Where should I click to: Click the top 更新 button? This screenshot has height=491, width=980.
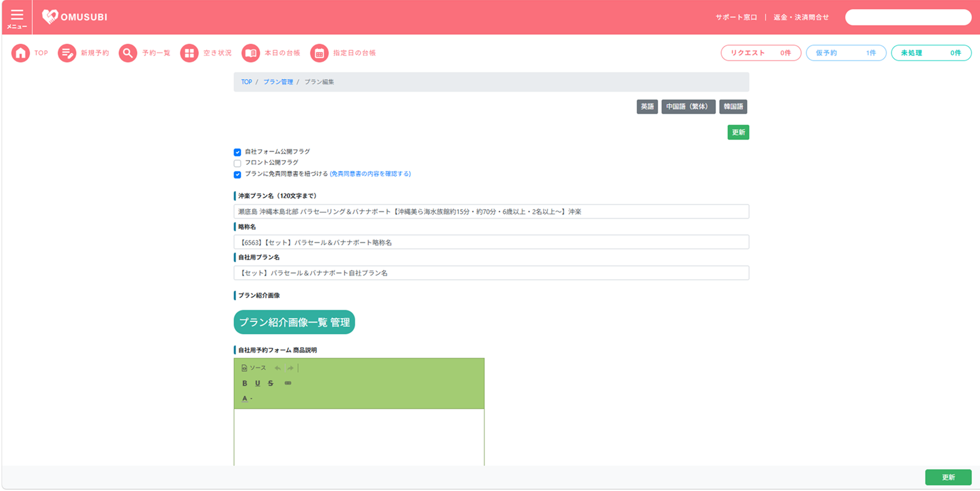tap(738, 133)
